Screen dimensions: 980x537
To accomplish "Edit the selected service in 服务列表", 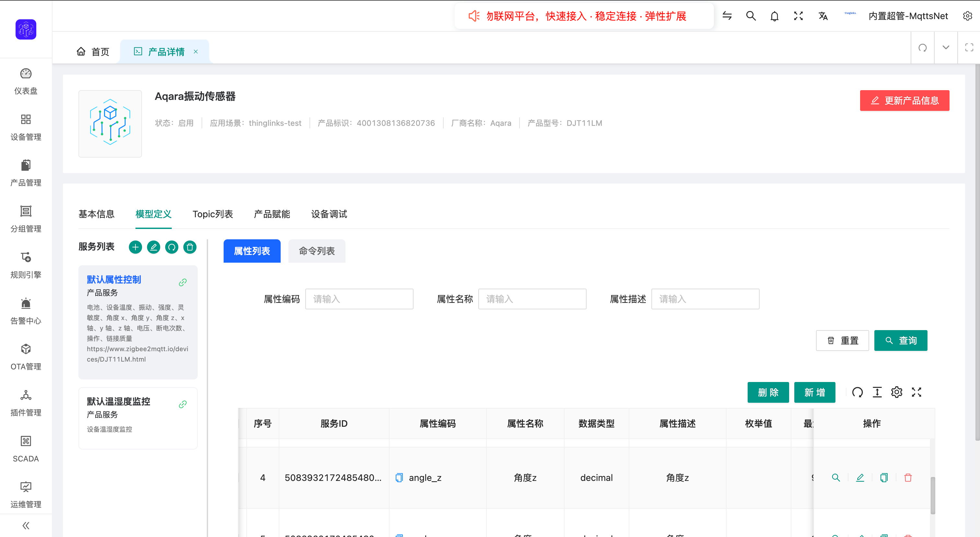I will (154, 247).
